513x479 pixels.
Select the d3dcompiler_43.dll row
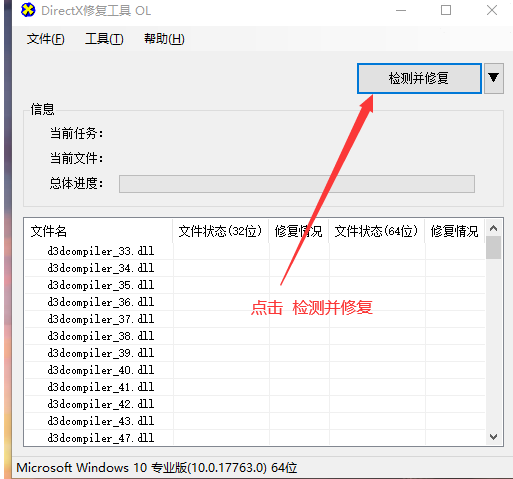click(x=255, y=421)
